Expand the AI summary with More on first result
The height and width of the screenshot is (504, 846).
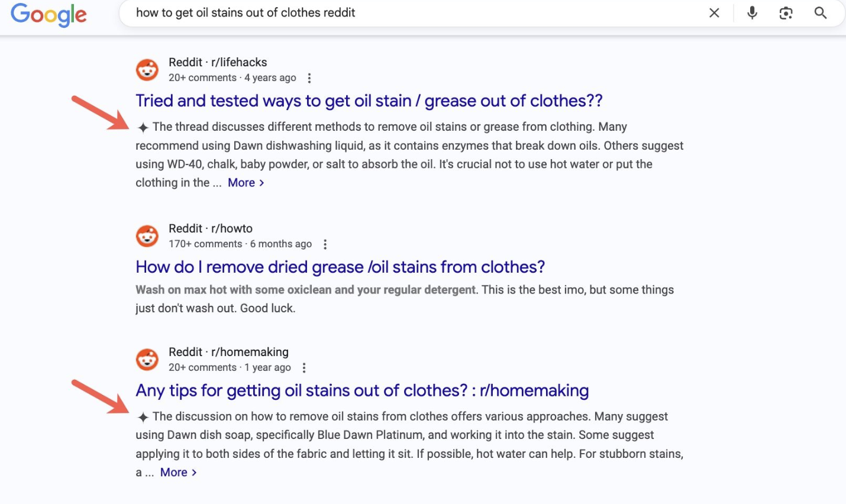(x=243, y=182)
